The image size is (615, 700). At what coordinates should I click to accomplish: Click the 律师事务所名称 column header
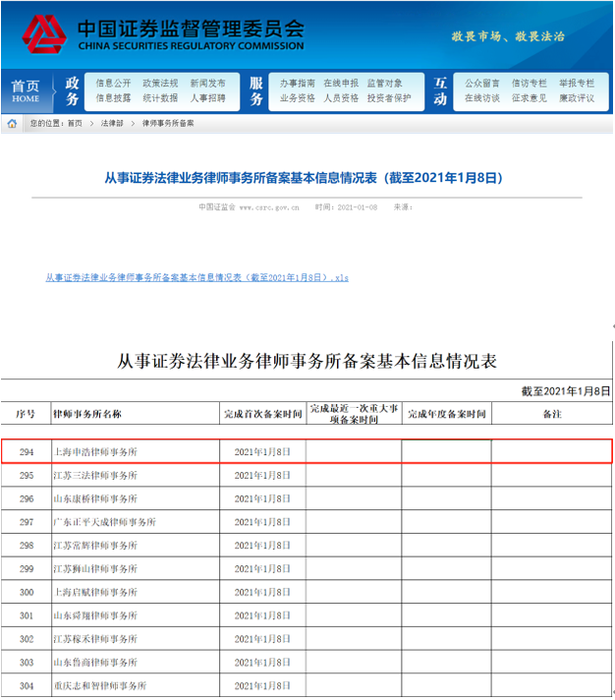tap(136, 414)
